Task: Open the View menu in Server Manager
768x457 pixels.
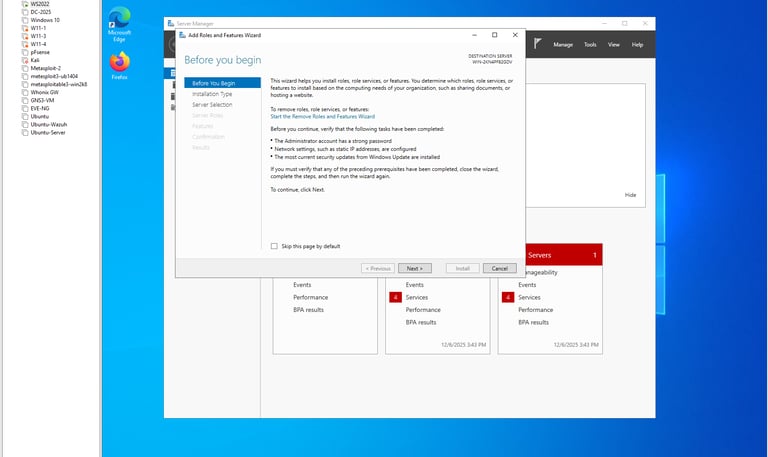Action: coord(614,45)
